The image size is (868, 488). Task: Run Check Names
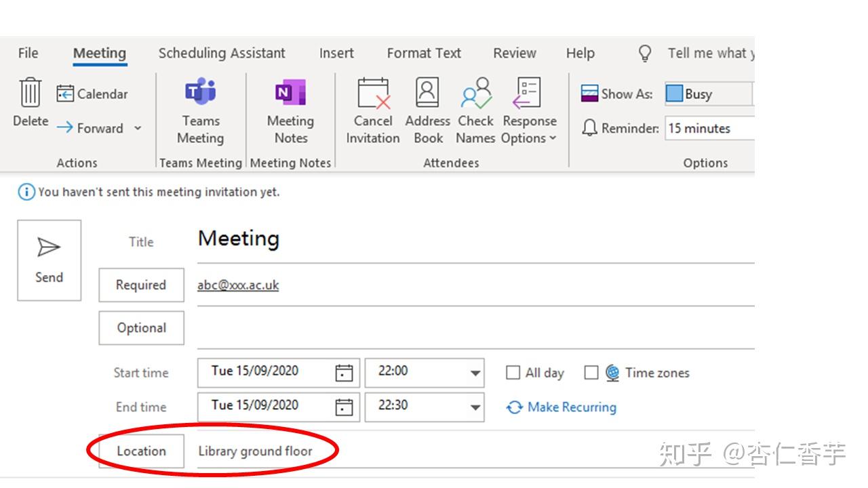coord(475,111)
